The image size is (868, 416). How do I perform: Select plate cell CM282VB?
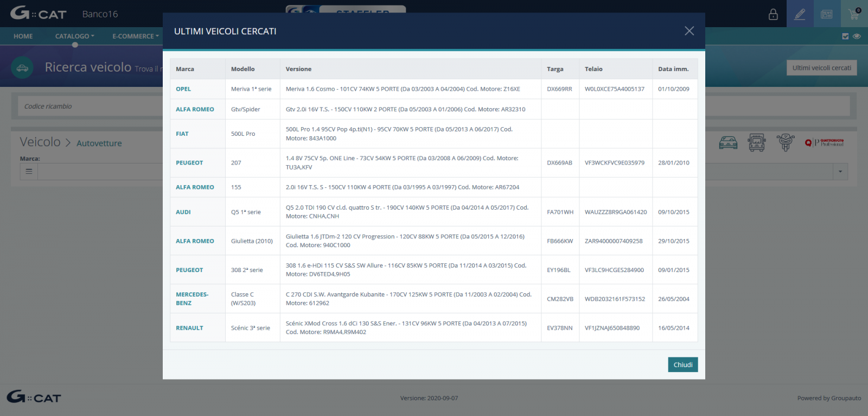click(560, 299)
